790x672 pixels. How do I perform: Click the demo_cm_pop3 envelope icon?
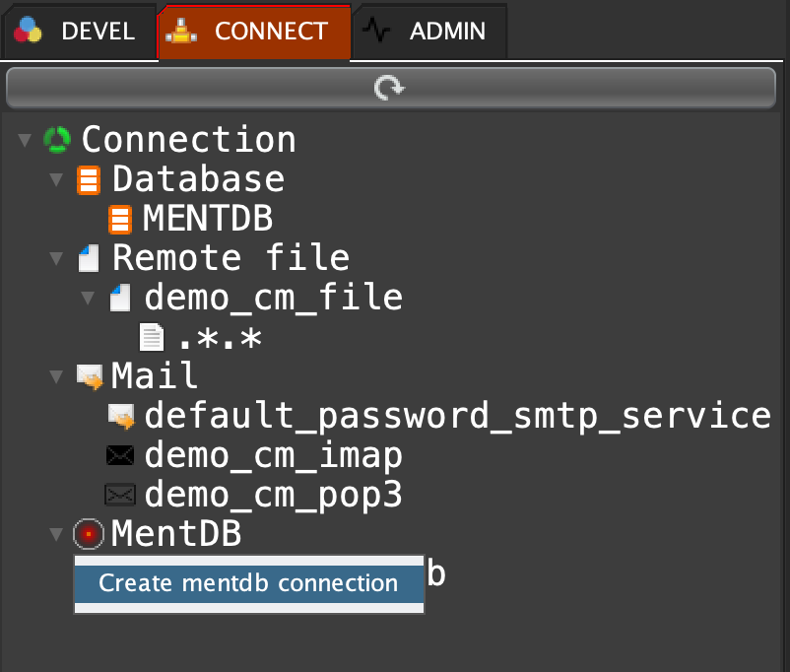click(120, 495)
